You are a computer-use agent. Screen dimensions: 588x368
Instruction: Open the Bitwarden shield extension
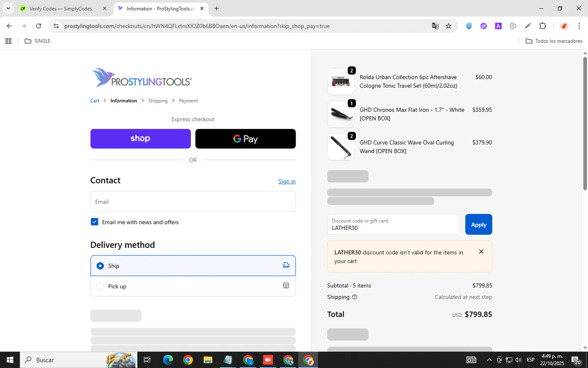469,26
